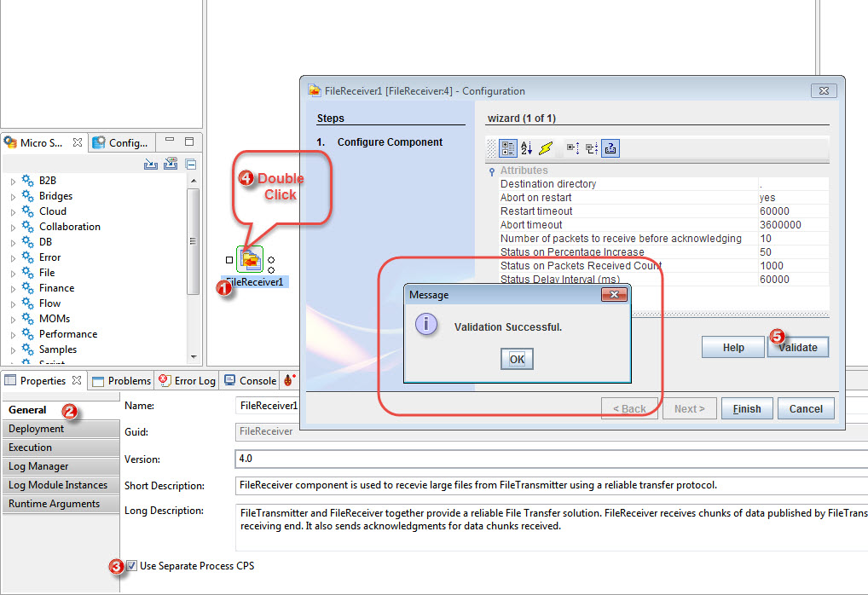Click the categorized view icon in wizard toolbar
Screen dimensions: 868x595
508,148
